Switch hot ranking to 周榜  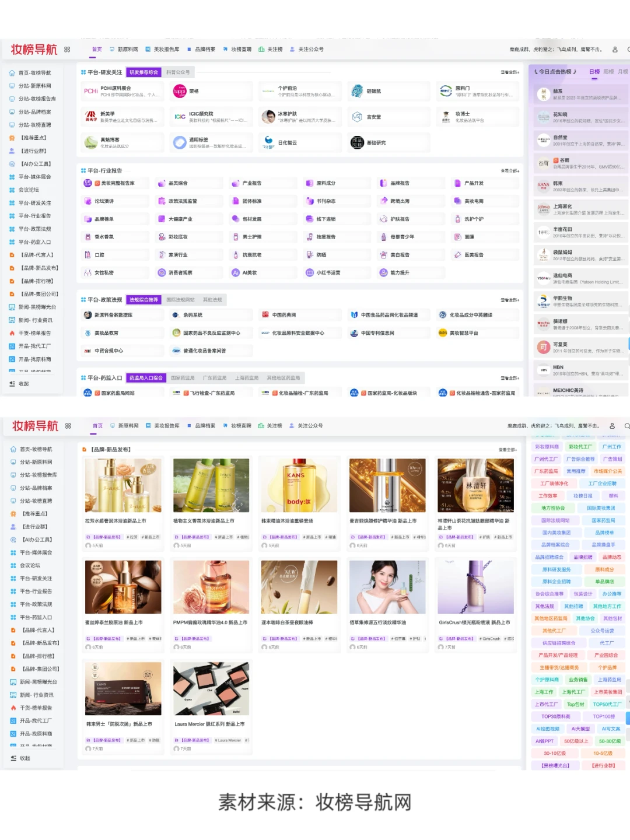609,72
